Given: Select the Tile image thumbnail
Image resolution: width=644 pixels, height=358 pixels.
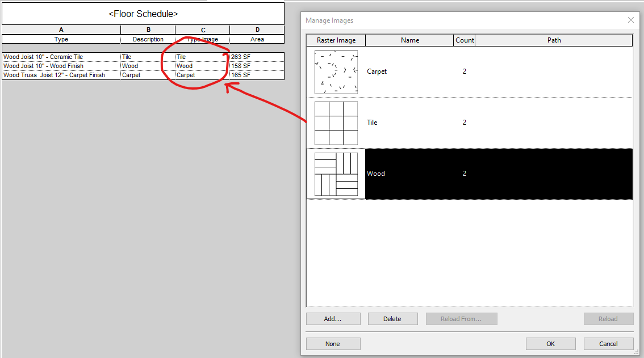Looking at the screenshot, I should (335, 123).
